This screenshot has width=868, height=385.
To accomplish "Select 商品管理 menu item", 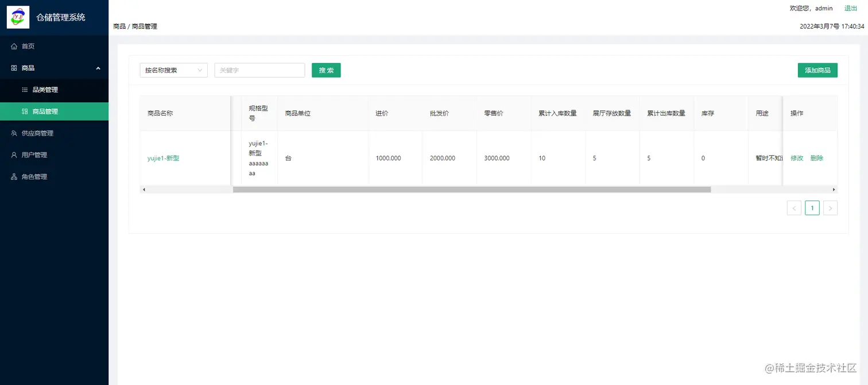I will click(x=54, y=111).
